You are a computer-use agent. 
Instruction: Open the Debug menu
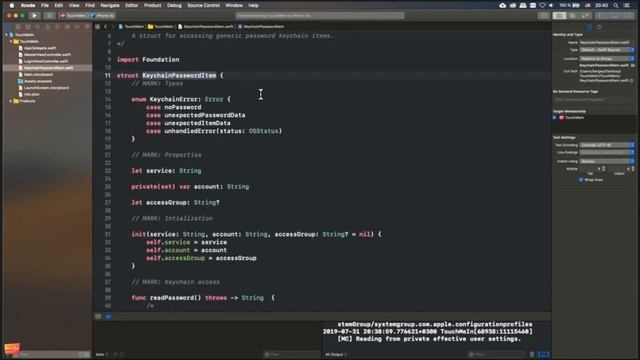point(174,5)
